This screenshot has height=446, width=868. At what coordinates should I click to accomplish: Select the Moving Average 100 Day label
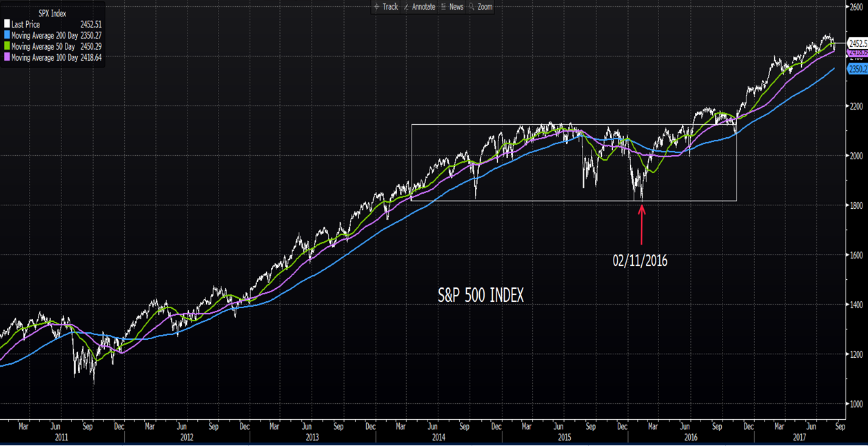click(44, 58)
